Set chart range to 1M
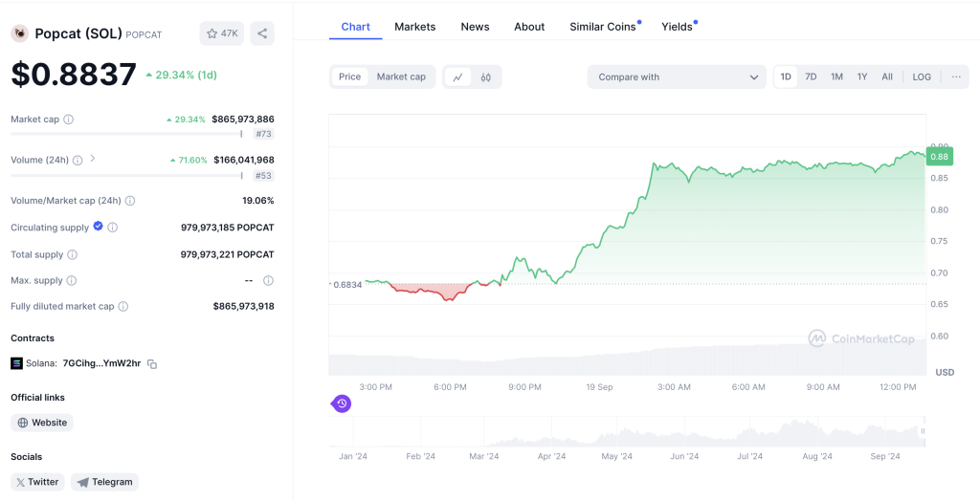Viewport: 980px width, 501px height. point(836,76)
